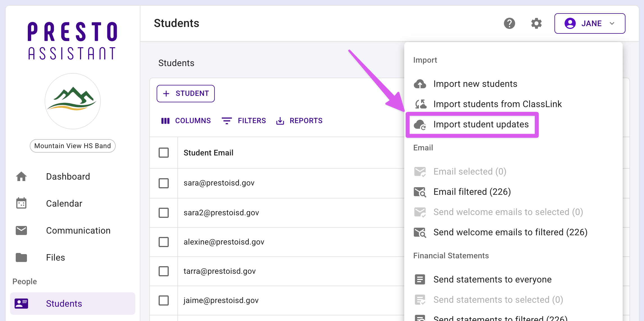This screenshot has height=321, width=644.
Task: Choose Email selected (0)
Action: pyautogui.click(x=470, y=171)
